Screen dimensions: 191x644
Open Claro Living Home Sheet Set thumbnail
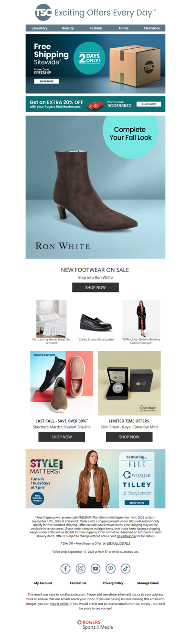[x=51, y=319]
